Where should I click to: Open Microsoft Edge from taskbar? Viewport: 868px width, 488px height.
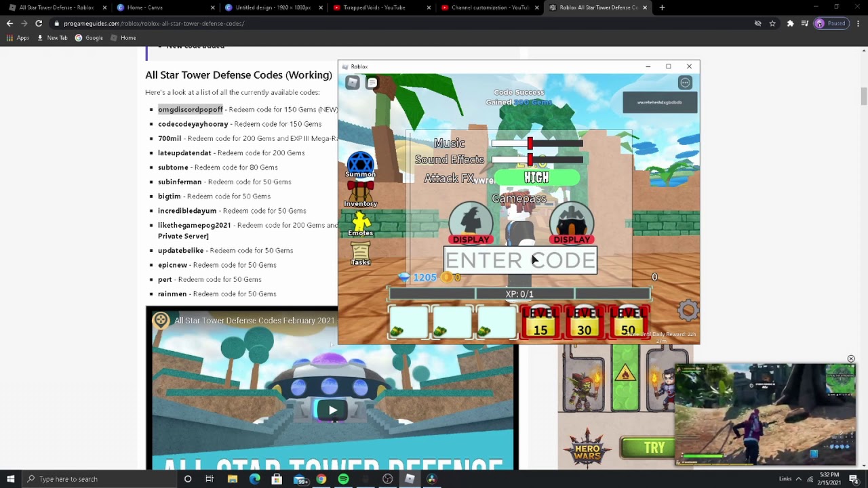[254, 479]
